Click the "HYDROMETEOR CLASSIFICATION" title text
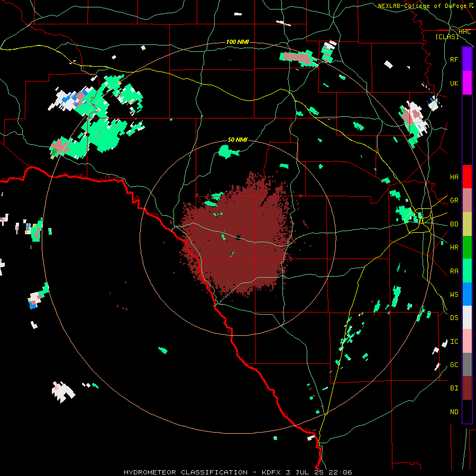Viewport: 476px width, 476px height. (186, 472)
